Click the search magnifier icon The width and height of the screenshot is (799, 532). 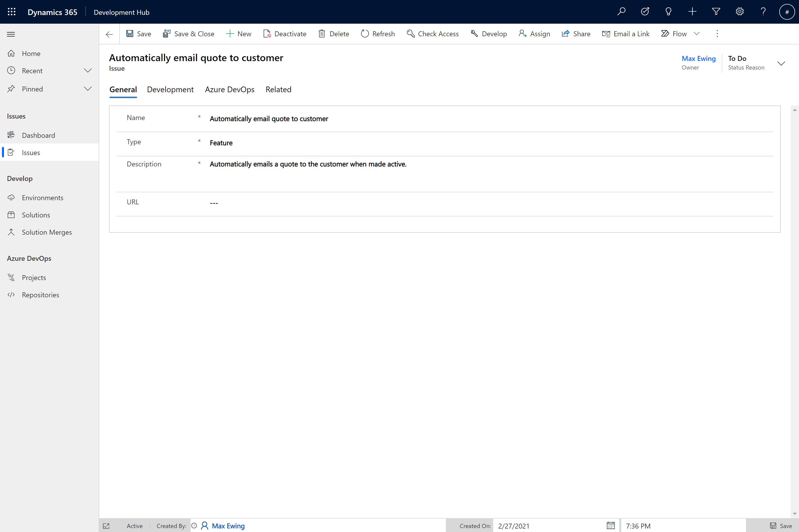pyautogui.click(x=621, y=12)
